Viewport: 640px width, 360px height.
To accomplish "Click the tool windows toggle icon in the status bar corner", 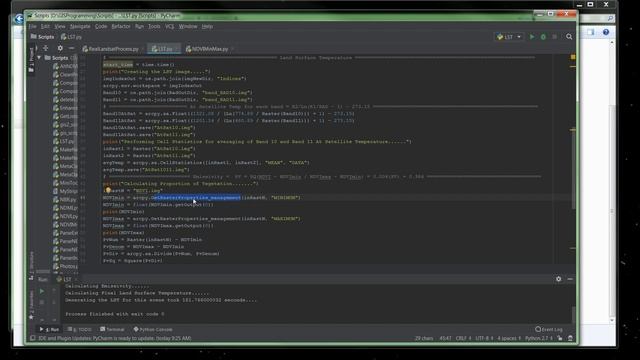I will 33,338.
